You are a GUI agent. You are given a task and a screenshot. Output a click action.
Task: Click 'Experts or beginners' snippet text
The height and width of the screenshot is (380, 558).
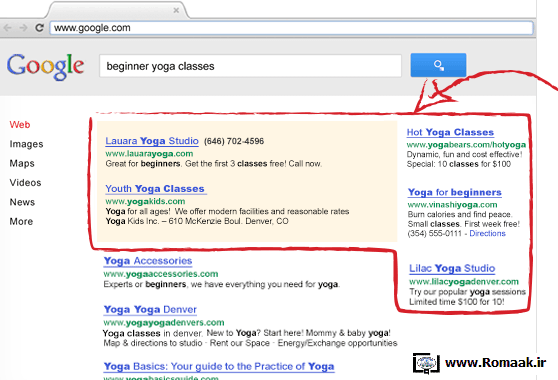pos(222,284)
